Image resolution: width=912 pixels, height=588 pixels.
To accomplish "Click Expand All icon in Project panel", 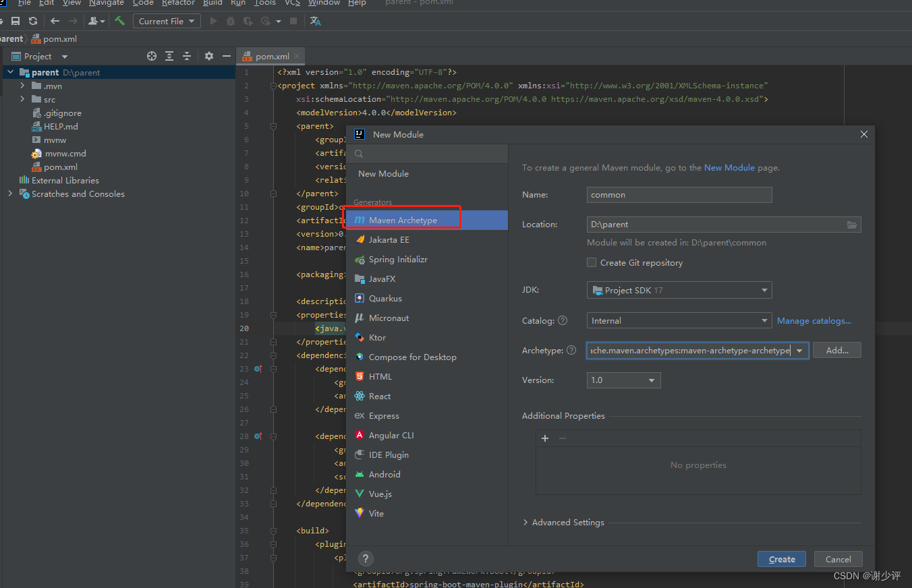I will click(169, 56).
